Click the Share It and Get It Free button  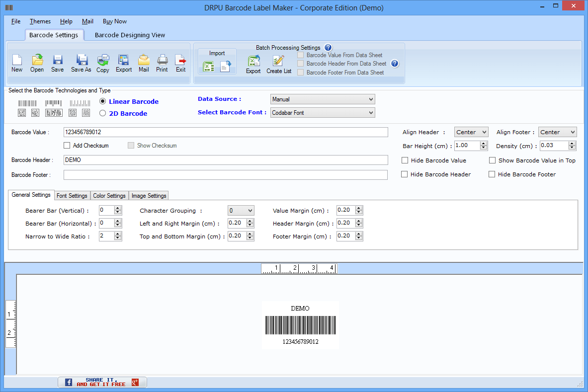pyautogui.click(x=102, y=382)
